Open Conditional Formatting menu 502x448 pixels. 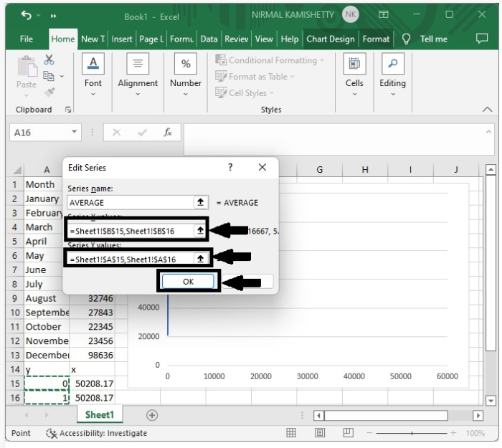[x=270, y=60]
